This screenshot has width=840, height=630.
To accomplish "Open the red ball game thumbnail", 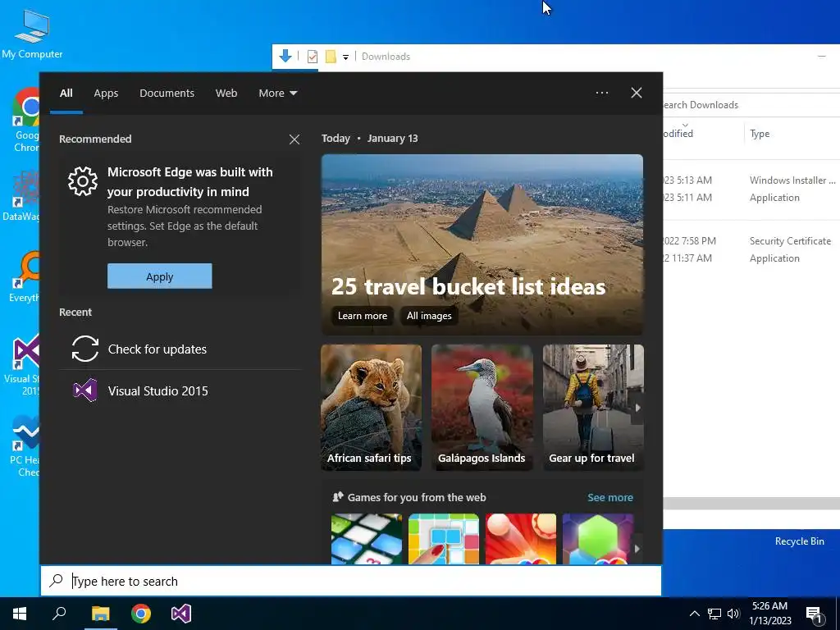I will click(521, 539).
